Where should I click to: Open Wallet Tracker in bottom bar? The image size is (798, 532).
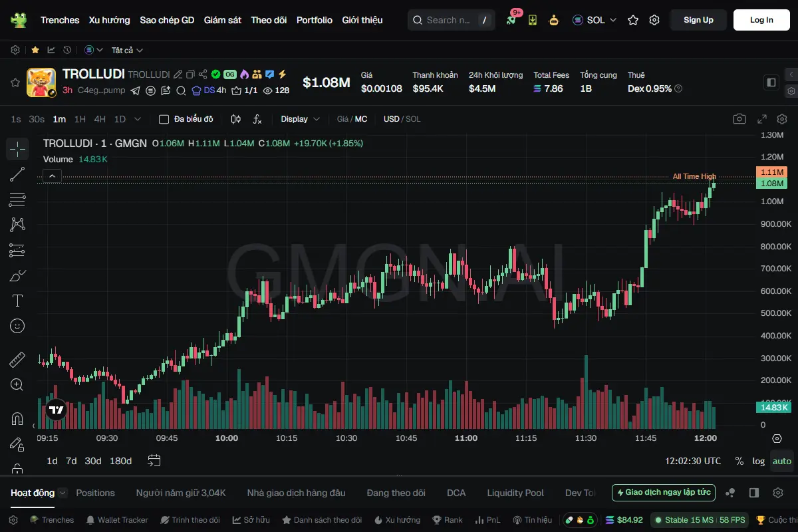coord(117,520)
